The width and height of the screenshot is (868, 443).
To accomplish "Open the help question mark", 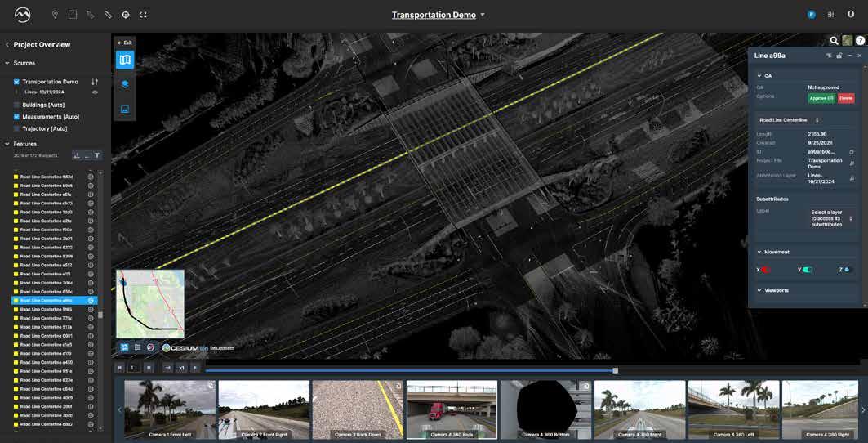I will tap(861, 41).
